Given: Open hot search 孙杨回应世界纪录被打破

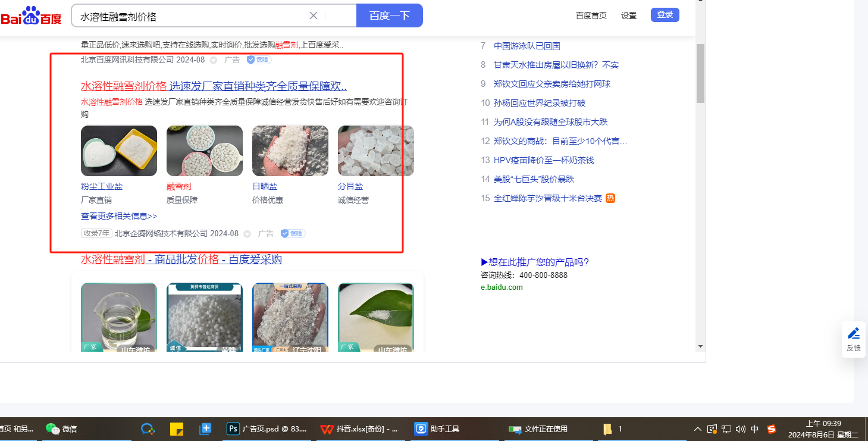Looking at the screenshot, I should [540, 103].
